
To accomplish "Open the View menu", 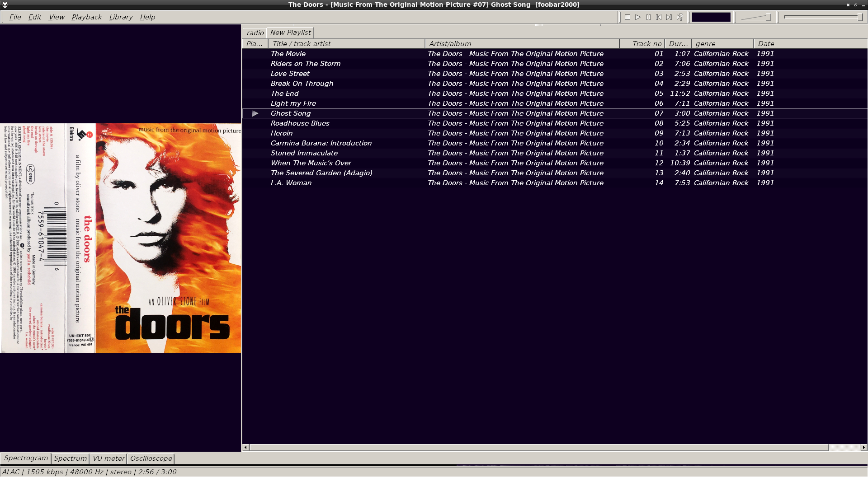I will click(57, 17).
